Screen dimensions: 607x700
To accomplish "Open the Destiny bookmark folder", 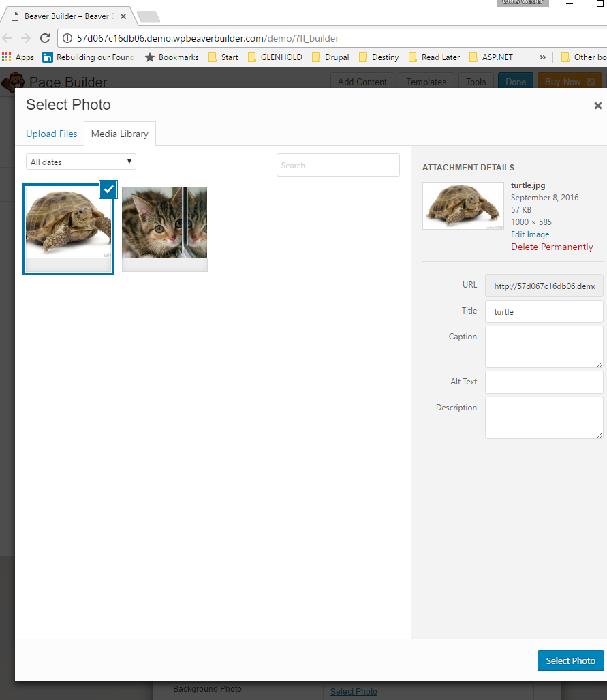I will click(x=379, y=57).
